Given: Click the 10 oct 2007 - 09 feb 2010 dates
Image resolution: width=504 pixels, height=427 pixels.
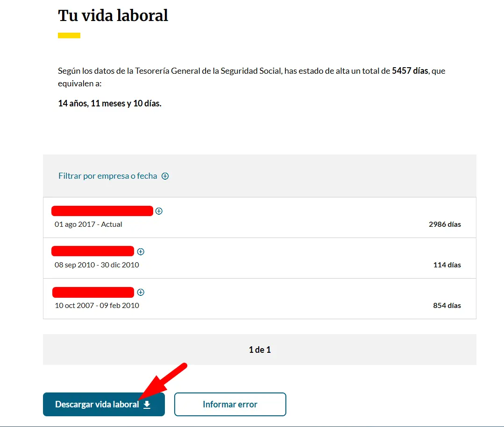Looking at the screenshot, I should pos(97,305).
